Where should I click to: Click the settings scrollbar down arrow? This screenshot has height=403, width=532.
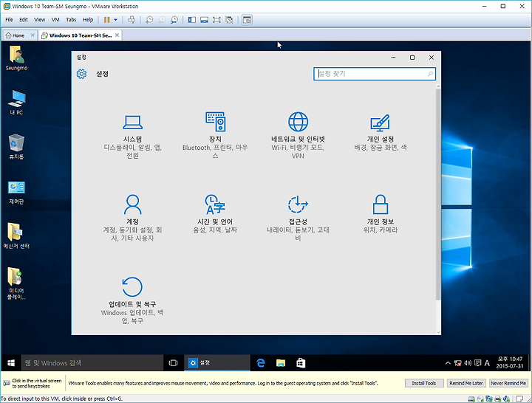[x=438, y=332]
